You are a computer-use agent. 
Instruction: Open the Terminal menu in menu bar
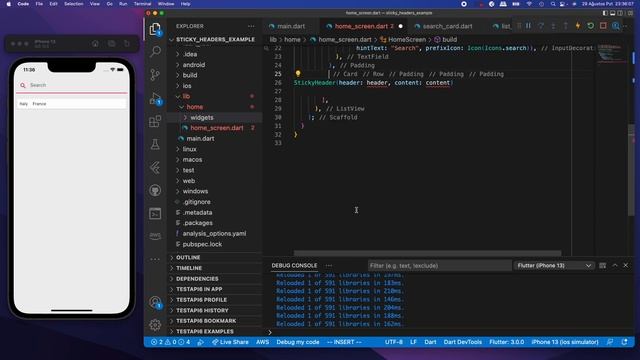coord(142,4)
